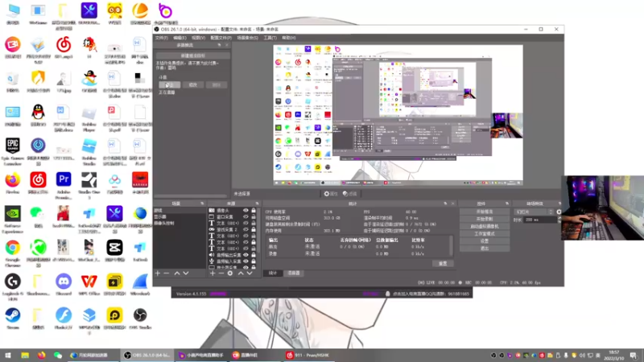Hide the 音频输出采集 source
644x362 pixels.
[246, 255]
